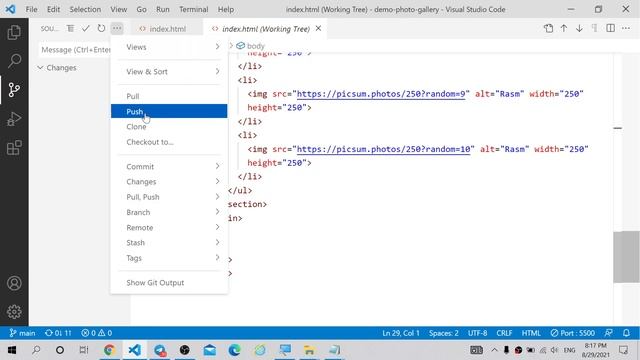The image size is (640, 360).
Task: Open Windows Start menu
Action: point(11,350)
